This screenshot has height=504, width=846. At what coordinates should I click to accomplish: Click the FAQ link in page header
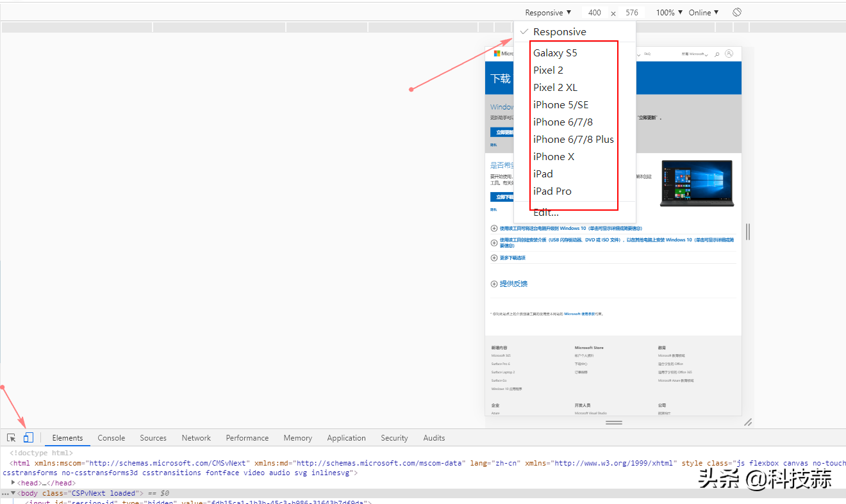[647, 54]
